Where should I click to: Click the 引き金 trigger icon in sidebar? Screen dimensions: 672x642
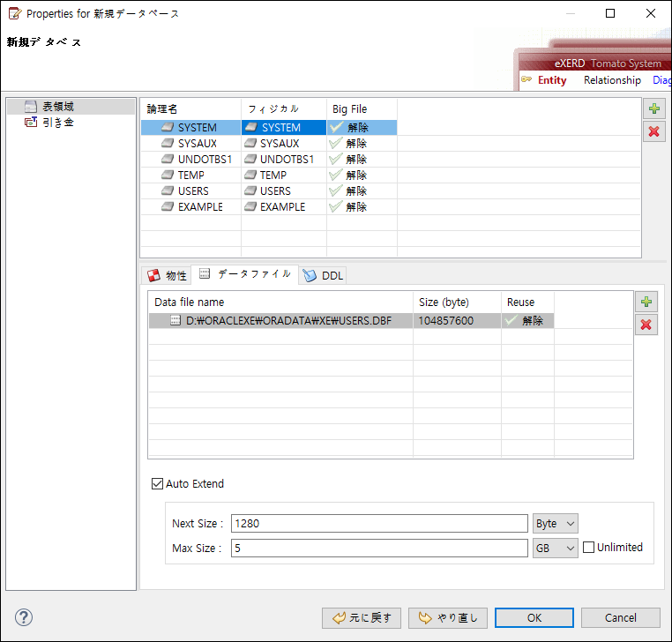tap(31, 123)
